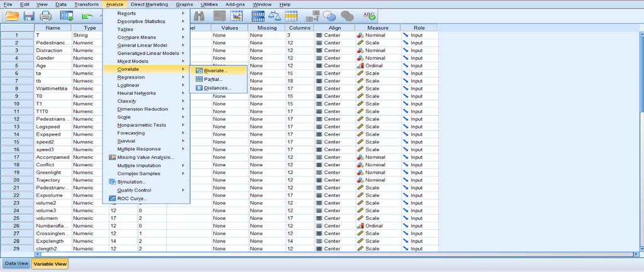Click Ordinal measure icon in Age row
Viewport: 644px width, 272px height.
tap(360, 65)
